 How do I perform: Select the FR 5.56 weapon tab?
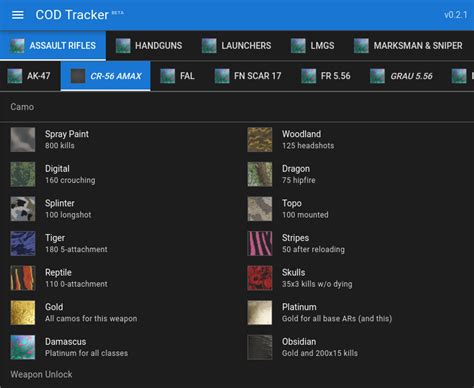pos(326,76)
